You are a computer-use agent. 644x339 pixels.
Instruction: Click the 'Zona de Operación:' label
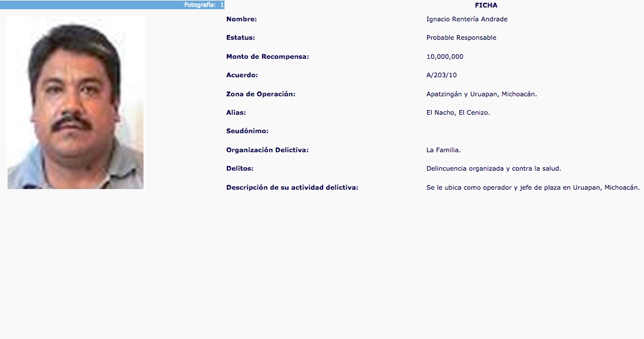click(261, 94)
